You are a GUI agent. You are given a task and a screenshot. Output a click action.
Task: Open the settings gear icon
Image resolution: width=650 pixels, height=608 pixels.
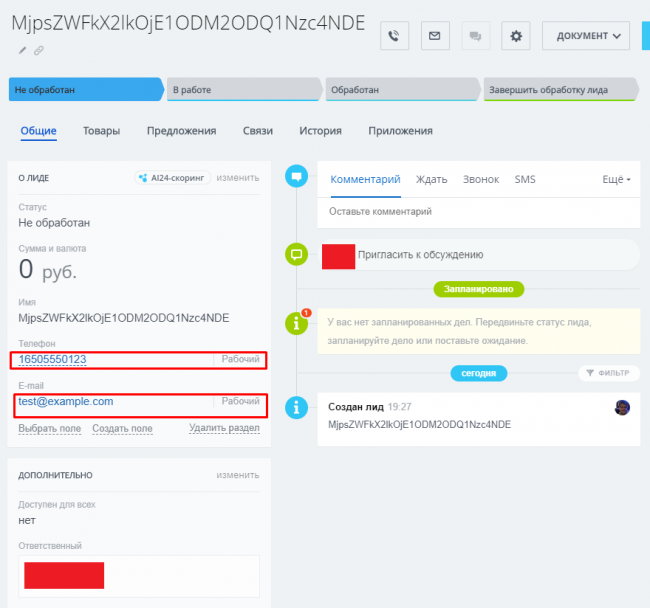(x=516, y=36)
